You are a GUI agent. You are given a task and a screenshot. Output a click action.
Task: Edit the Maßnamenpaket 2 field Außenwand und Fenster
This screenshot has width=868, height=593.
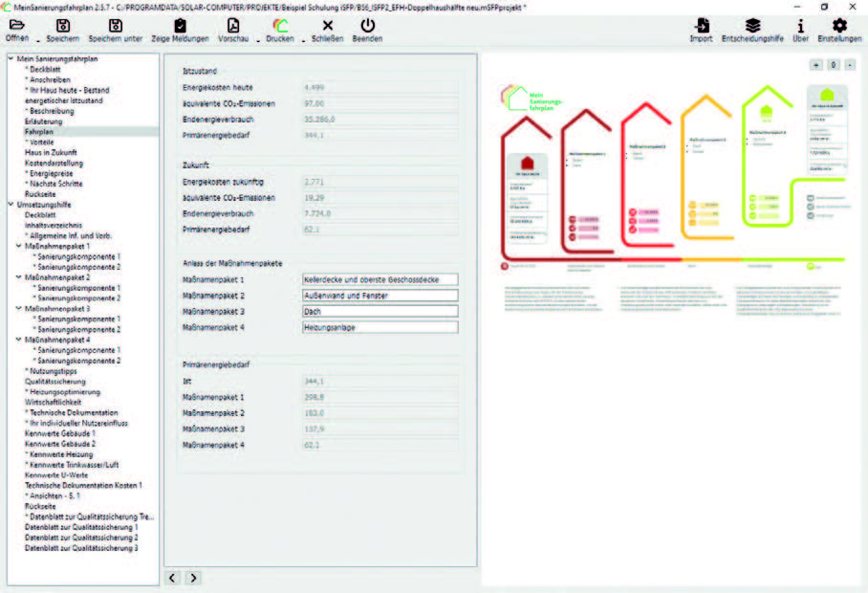(380, 296)
